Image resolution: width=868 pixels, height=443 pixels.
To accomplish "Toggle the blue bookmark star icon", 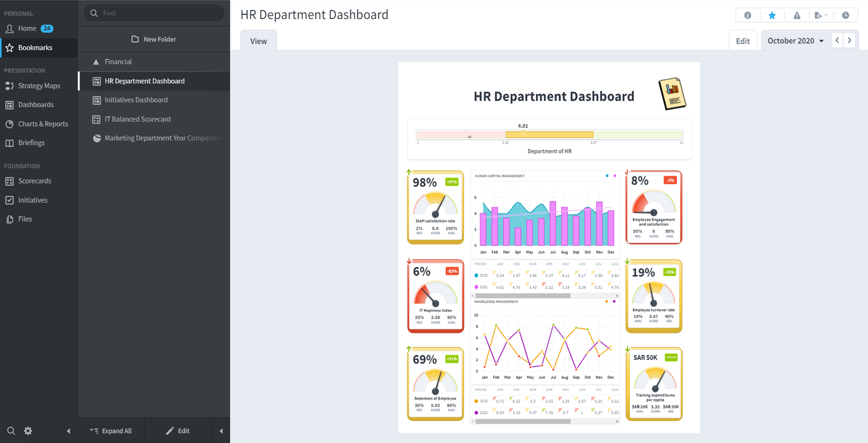I will click(x=772, y=15).
